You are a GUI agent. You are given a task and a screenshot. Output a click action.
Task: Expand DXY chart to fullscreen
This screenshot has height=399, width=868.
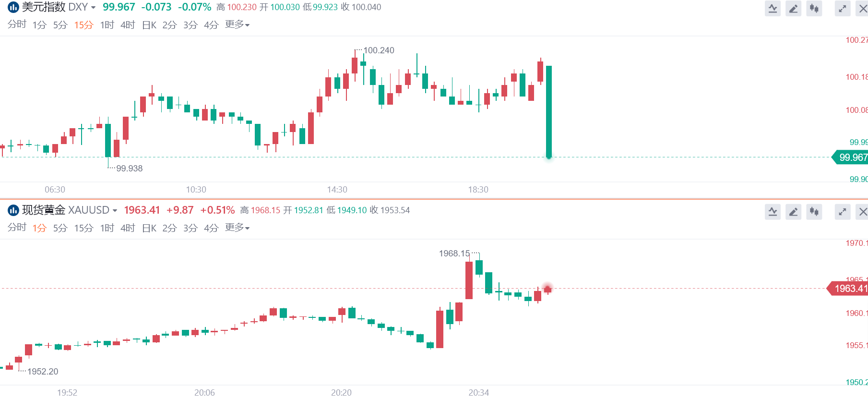coord(842,9)
